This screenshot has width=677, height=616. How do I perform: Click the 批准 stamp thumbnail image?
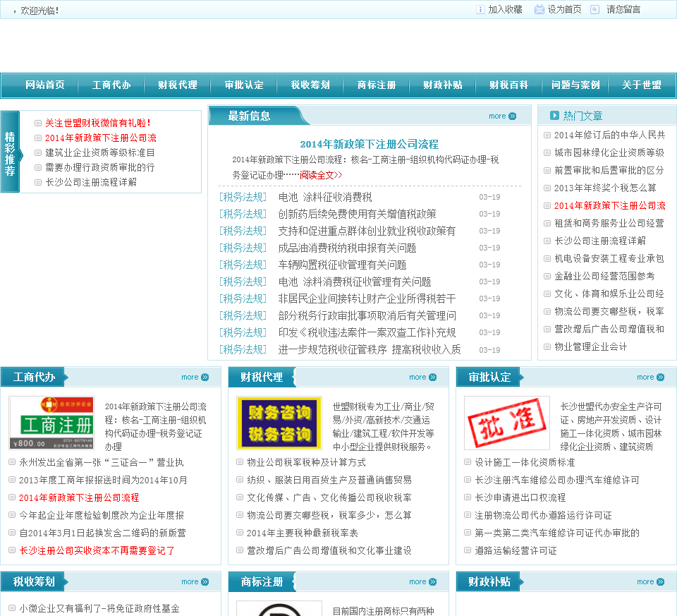(x=507, y=423)
